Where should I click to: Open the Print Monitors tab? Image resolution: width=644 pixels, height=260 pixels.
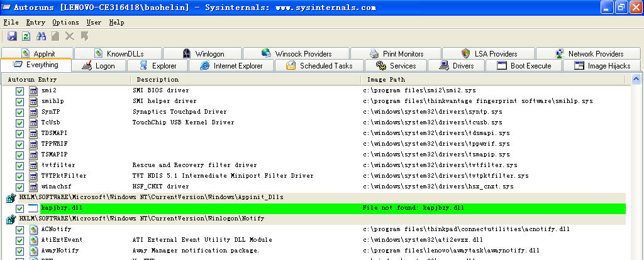[x=396, y=54]
